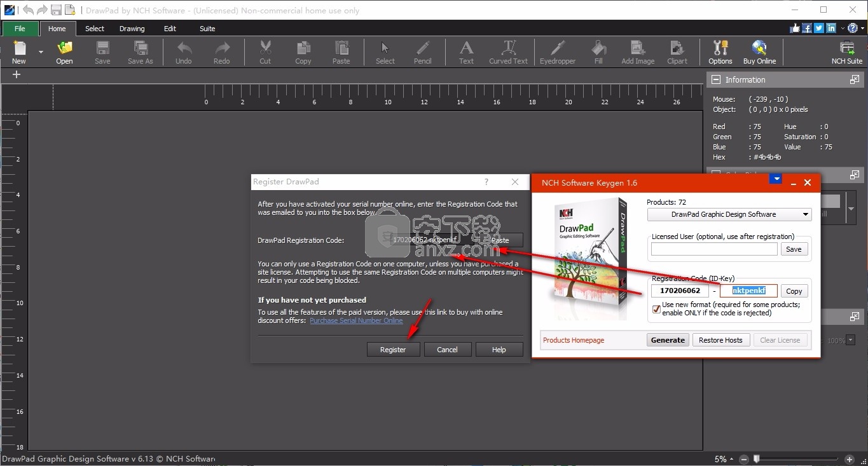
Task: Click the zoom slider handle
Action: click(756, 458)
